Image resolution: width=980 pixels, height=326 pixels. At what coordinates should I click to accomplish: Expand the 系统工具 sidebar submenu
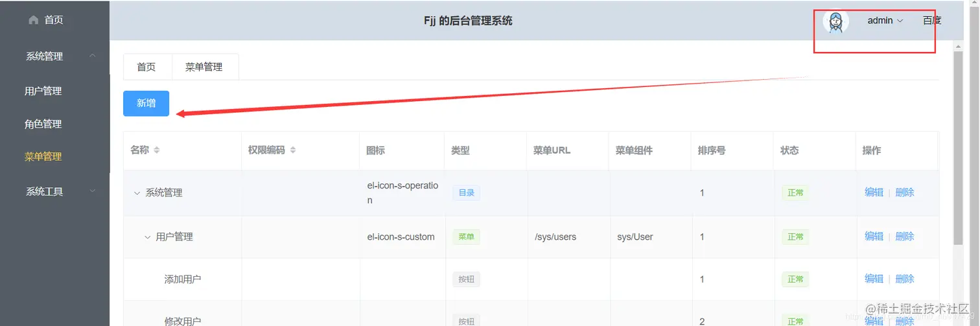[92, 191]
